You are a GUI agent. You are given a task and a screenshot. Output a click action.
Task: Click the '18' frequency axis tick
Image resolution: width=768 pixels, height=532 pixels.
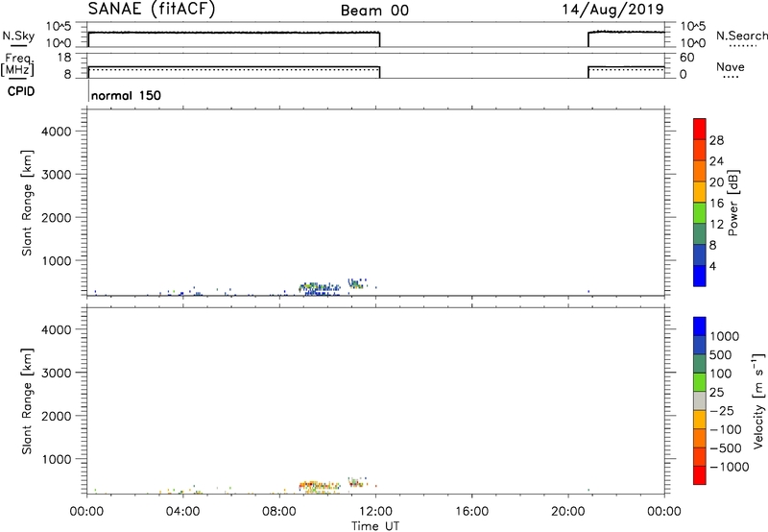(x=64, y=58)
